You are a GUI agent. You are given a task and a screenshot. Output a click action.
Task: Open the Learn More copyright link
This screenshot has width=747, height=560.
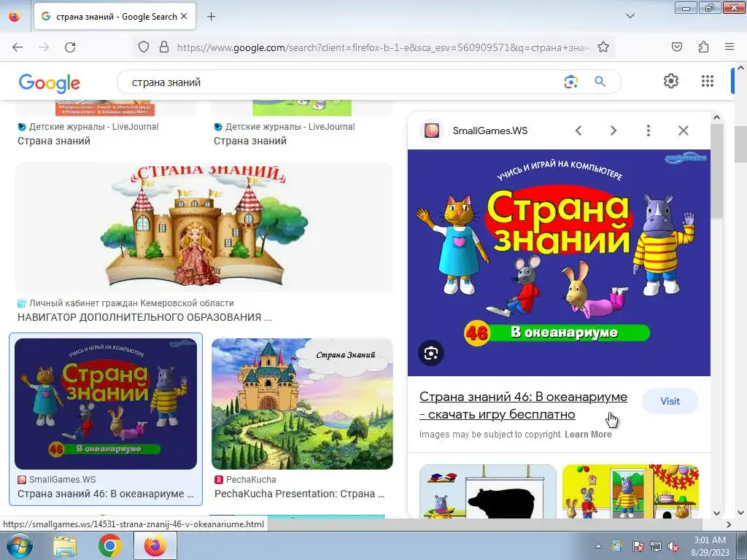pyautogui.click(x=588, y=435)
